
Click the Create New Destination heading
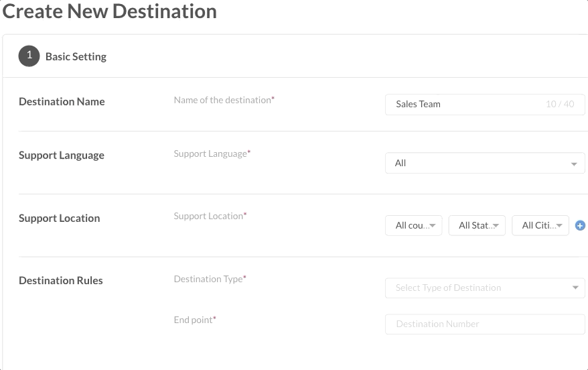(x=111, y=11)
